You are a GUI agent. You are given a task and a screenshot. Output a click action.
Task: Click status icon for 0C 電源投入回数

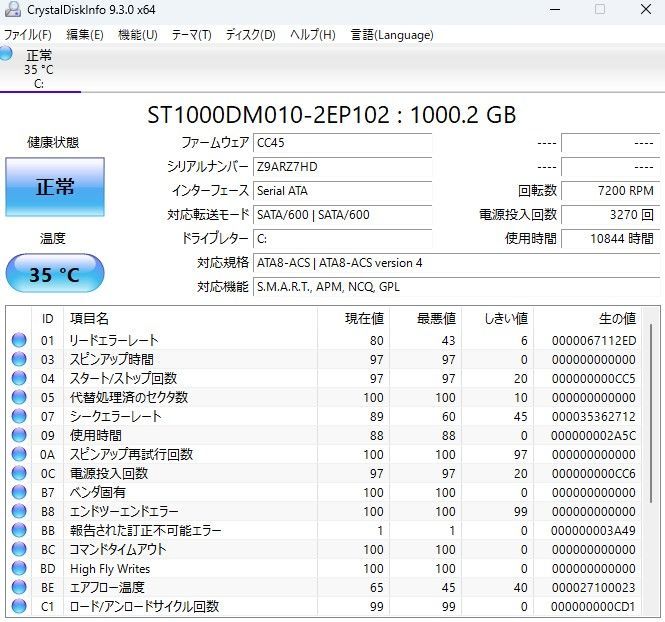(19, 473)
